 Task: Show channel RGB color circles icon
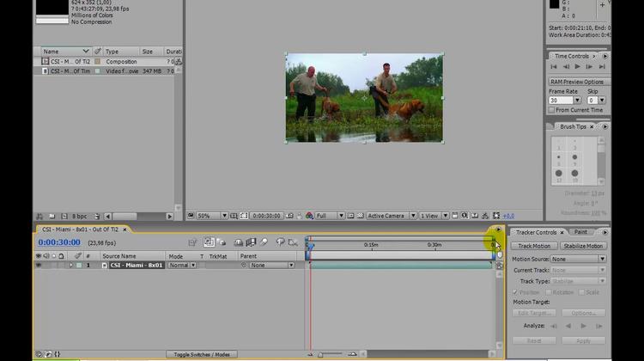[309, 216]
